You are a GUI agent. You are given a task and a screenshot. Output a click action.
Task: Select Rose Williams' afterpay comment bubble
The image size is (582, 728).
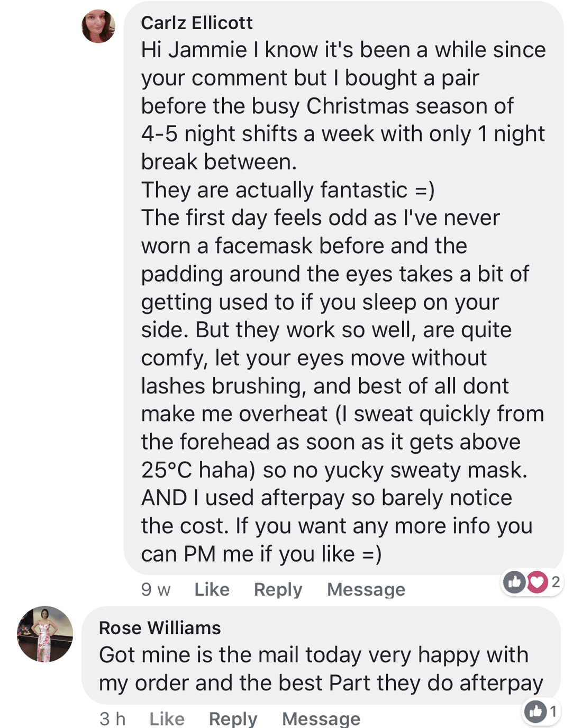click(321, 655)
